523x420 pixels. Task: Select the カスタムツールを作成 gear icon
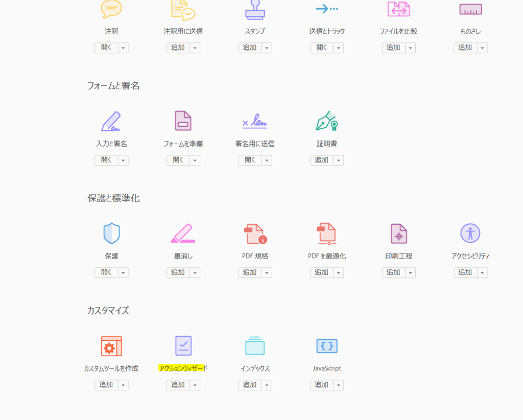tap(111, 346)
